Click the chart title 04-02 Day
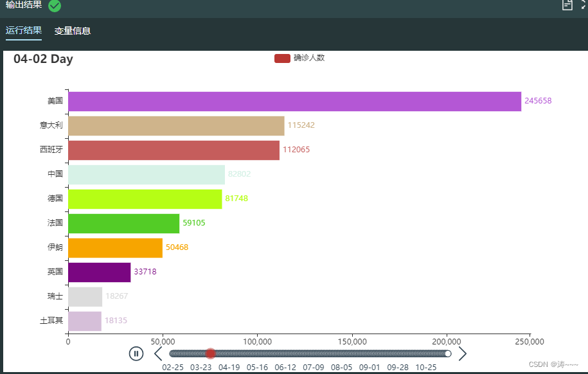588x374 pixels. 43,59
